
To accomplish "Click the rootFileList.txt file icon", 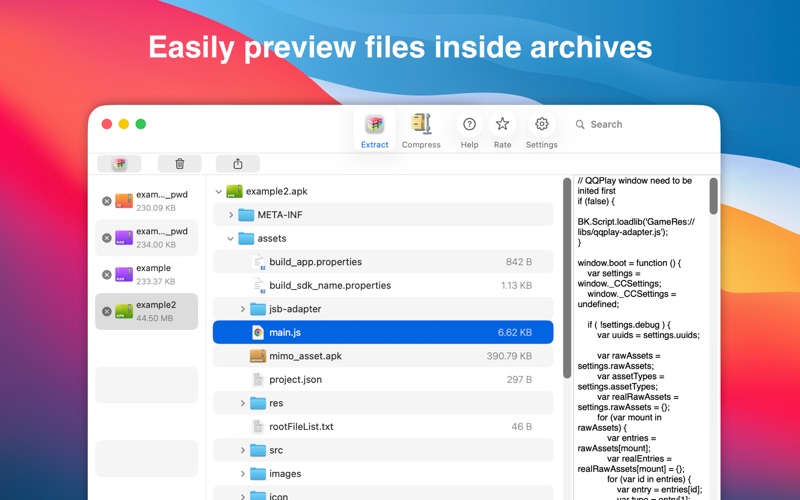I will (258, 426).
